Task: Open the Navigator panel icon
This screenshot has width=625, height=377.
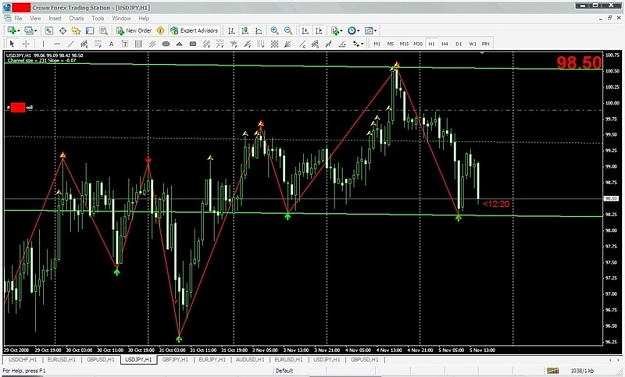Action: pyautogui.click(x=76, y=31)
